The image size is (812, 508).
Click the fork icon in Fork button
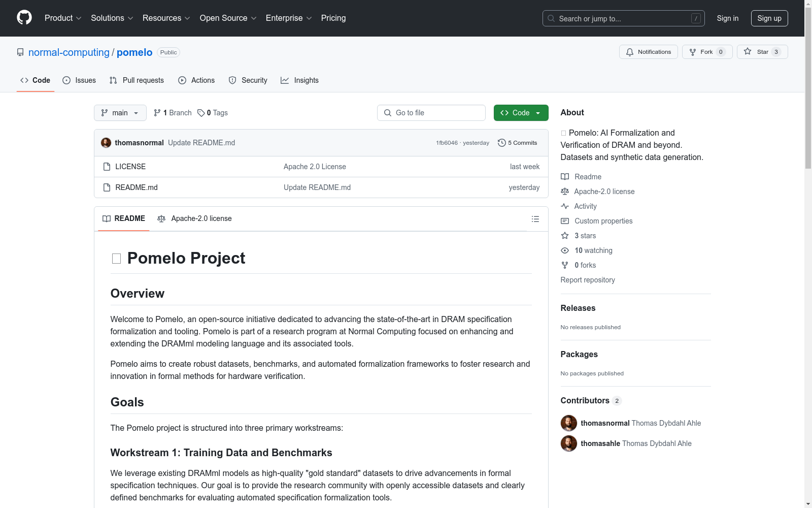click(x=693, y=52)
